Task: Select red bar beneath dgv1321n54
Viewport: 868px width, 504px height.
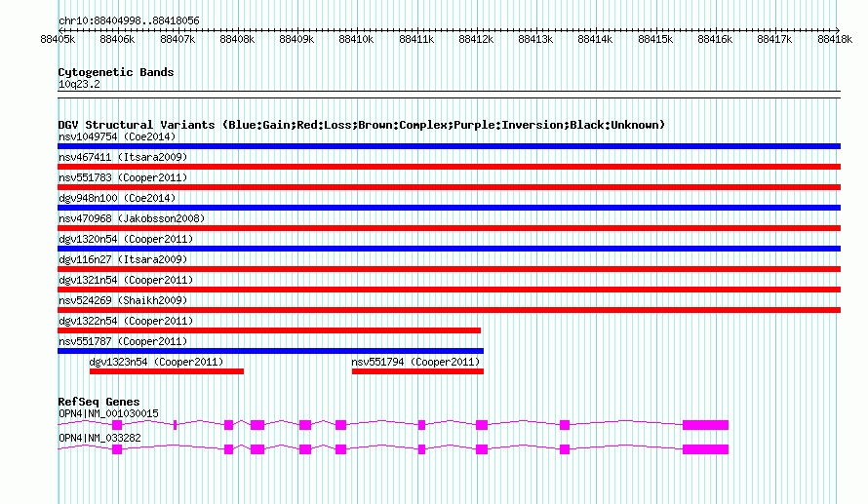Action: pos(449,290)
